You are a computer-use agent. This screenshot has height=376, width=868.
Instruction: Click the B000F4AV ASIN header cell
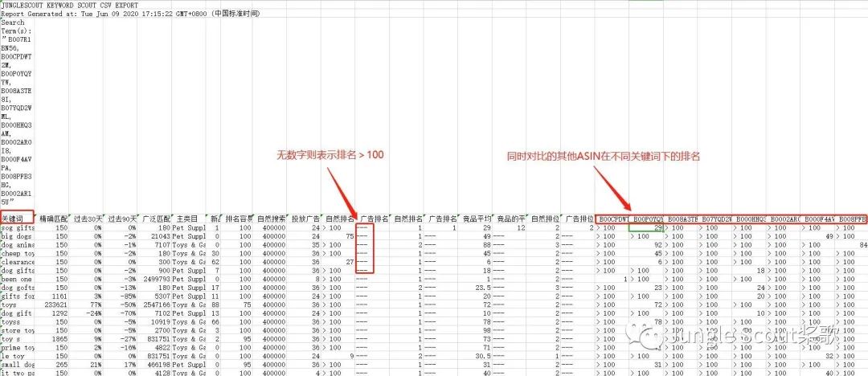coord(819,219)
